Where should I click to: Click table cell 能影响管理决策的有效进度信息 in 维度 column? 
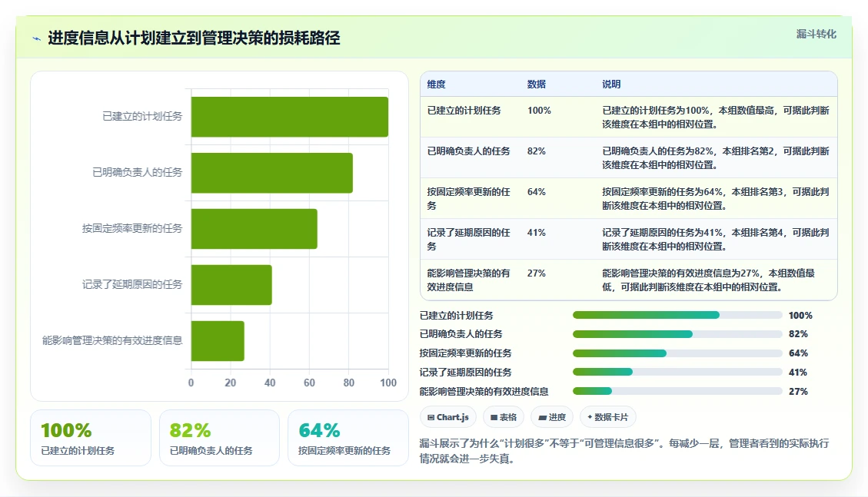pos(468,280)
